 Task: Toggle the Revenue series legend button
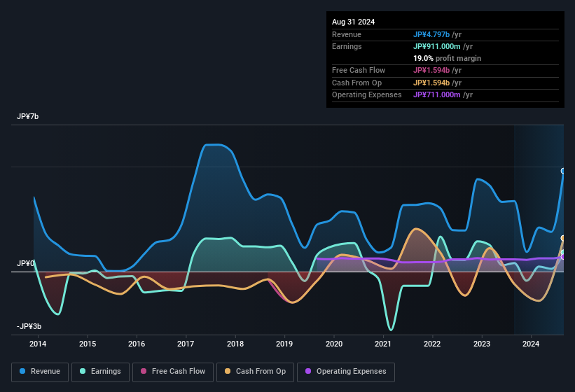click(x=40, y=372)
